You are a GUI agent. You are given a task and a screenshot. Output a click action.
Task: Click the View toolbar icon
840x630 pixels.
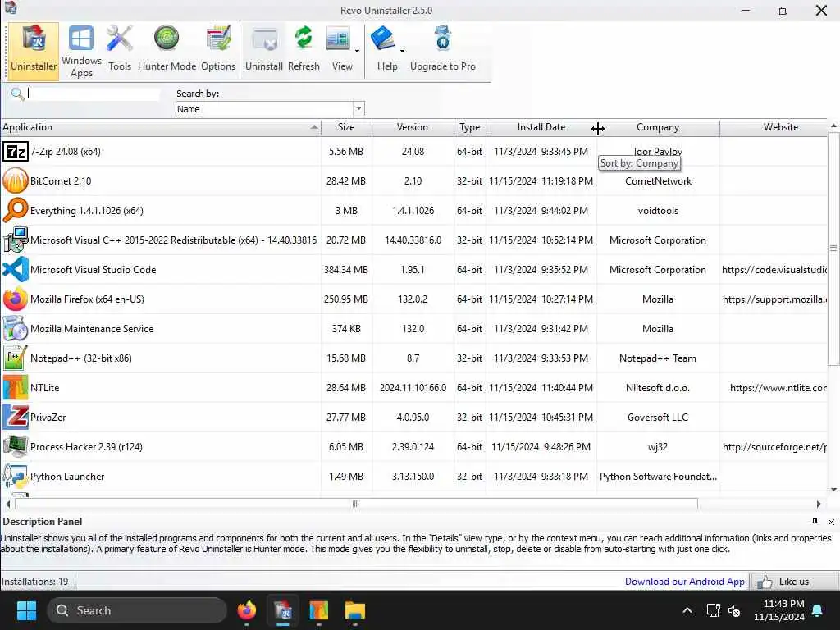tap(338, 39)
